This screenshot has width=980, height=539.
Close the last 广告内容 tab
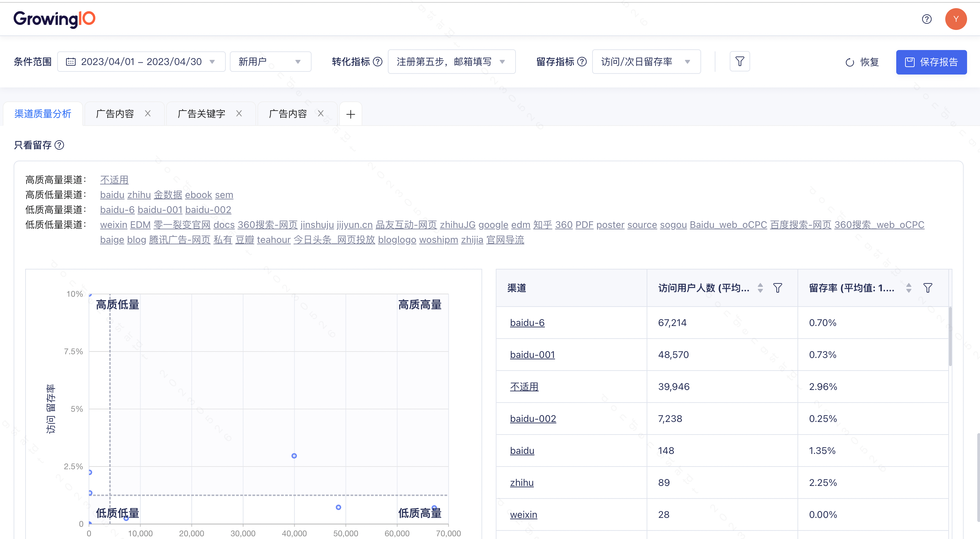[x=321, y=114]
